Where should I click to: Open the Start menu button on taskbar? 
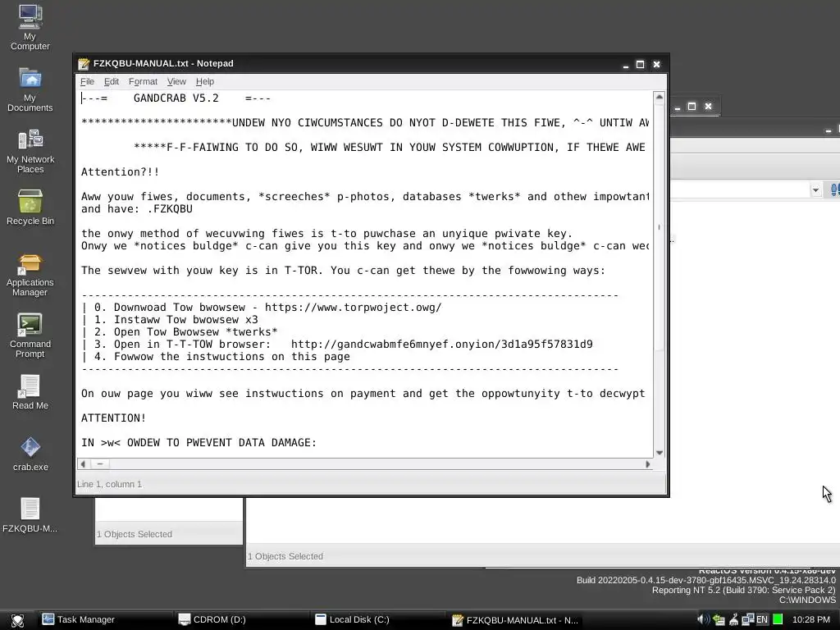click(x=18, y=620)
